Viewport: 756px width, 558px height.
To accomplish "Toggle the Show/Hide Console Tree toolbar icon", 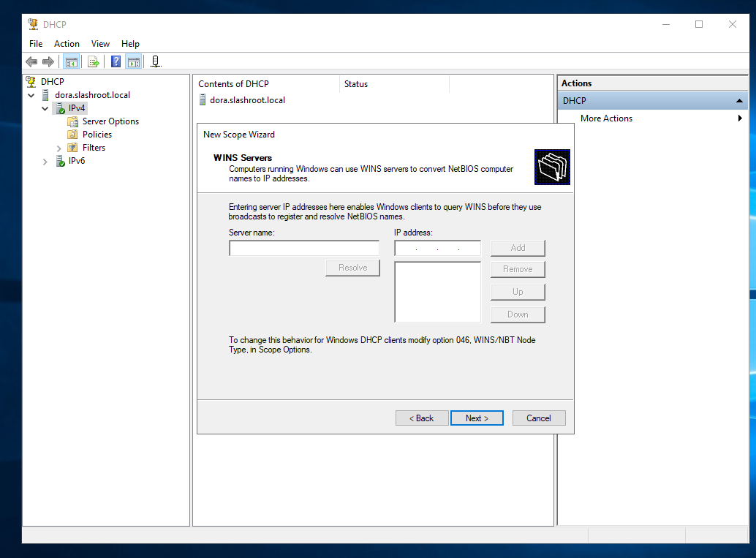I will point(71,62).
